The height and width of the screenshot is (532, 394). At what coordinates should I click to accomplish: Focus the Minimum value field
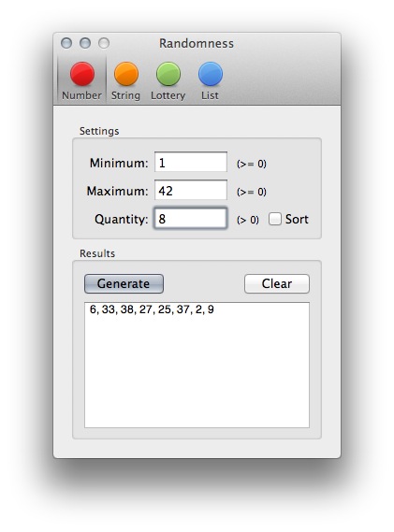pos(191,162)
